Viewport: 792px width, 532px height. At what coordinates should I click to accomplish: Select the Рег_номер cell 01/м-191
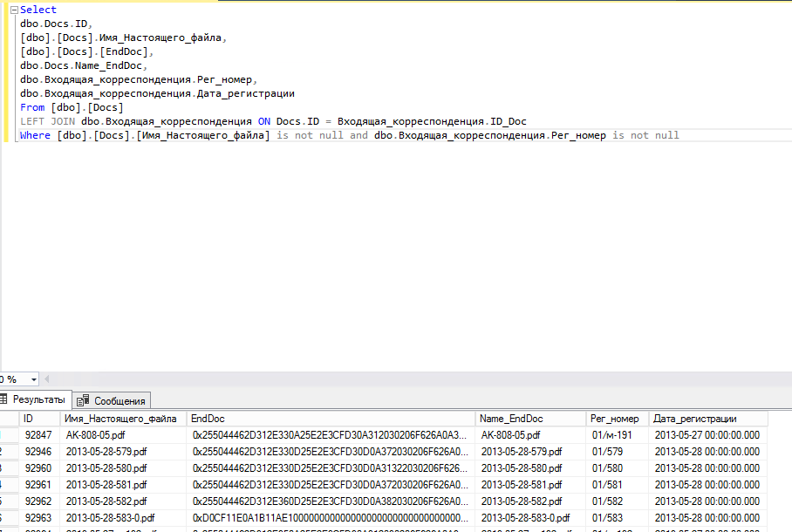(618, 435)
